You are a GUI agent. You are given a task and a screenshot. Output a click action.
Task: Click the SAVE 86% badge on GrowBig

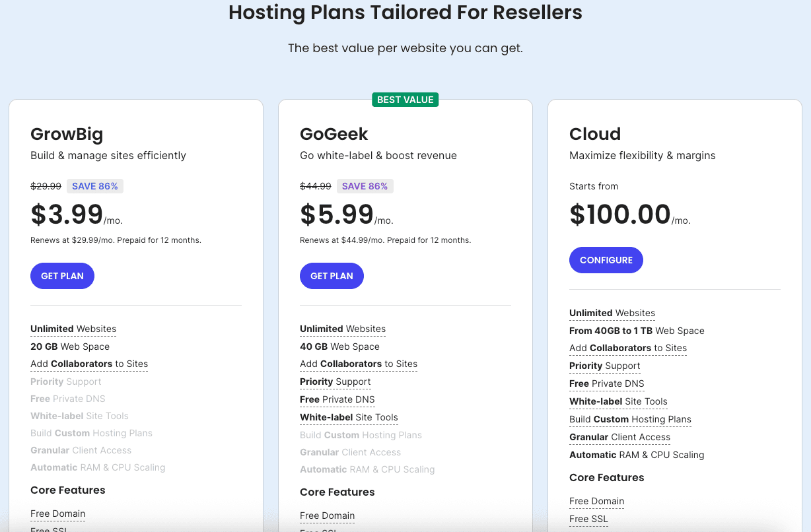point(95,185)
